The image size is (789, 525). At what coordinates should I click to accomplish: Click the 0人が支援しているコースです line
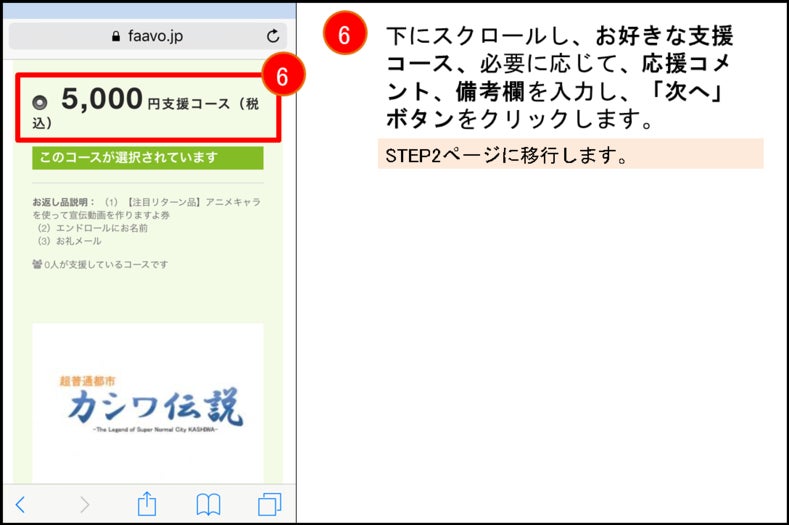[100, 264]
